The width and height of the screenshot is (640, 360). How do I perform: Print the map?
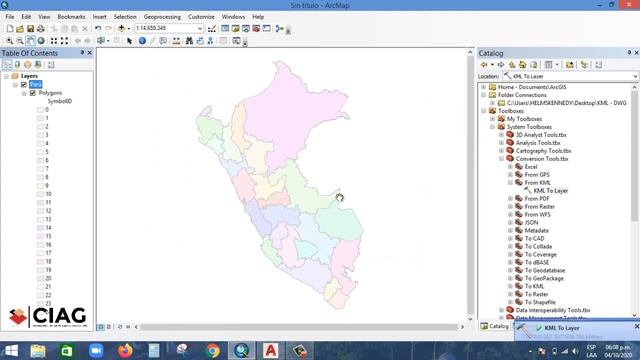(41, 29)
